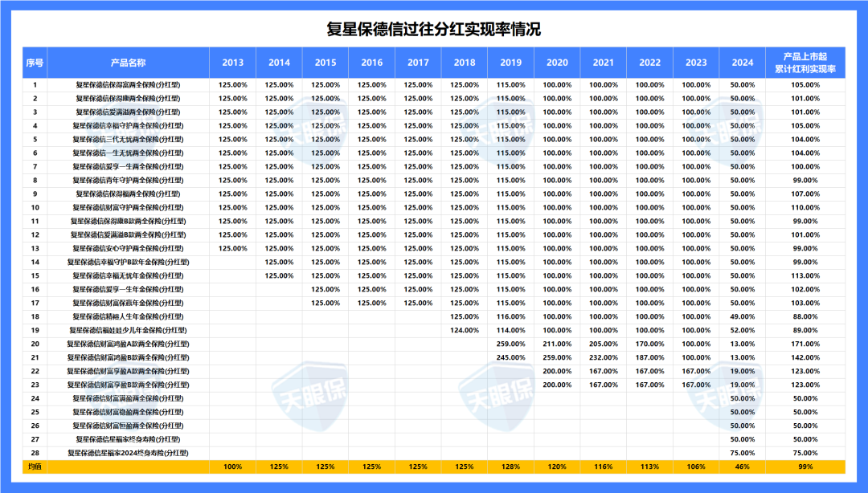Select the 产品名称 column header
The image size is (868, 493).
pyautogui.click(x=129, y=63)
